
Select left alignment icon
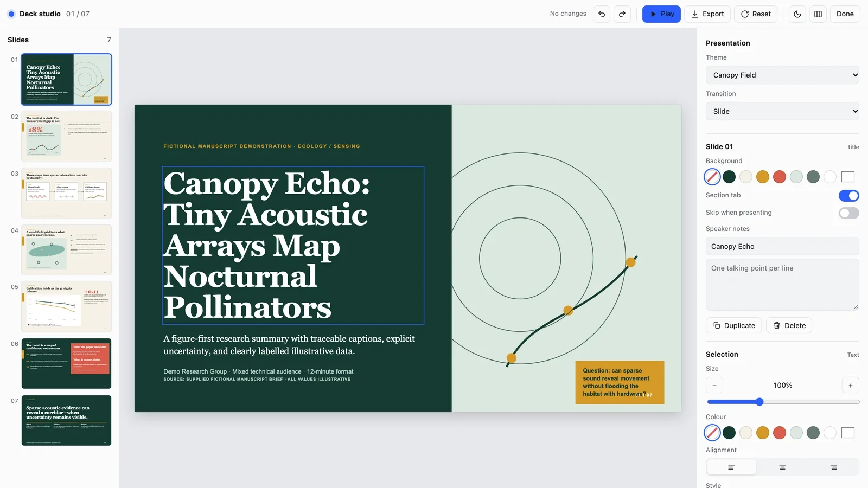[731, 467]
